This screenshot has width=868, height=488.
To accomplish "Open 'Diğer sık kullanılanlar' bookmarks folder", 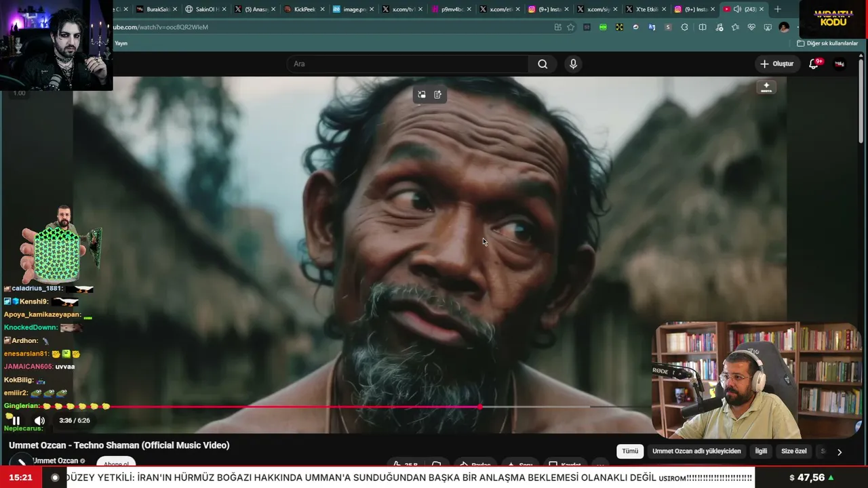I will [x=827, y=43].
